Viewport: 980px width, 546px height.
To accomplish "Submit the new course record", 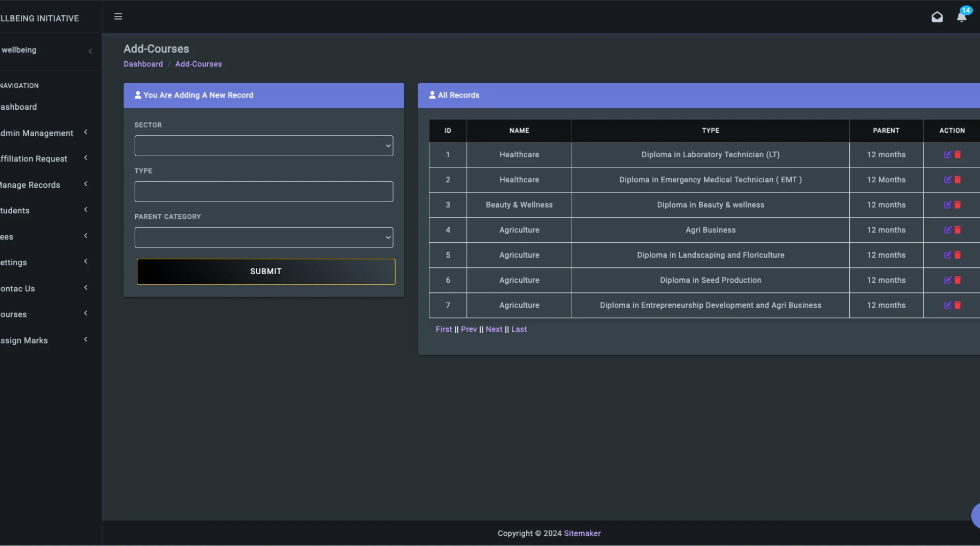I will click(266, 271).
